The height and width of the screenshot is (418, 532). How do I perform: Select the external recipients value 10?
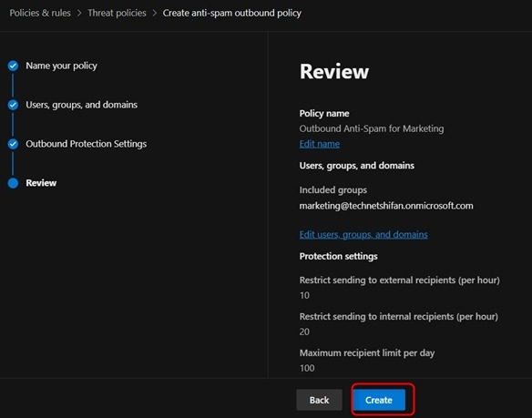[x=304, y=296]
